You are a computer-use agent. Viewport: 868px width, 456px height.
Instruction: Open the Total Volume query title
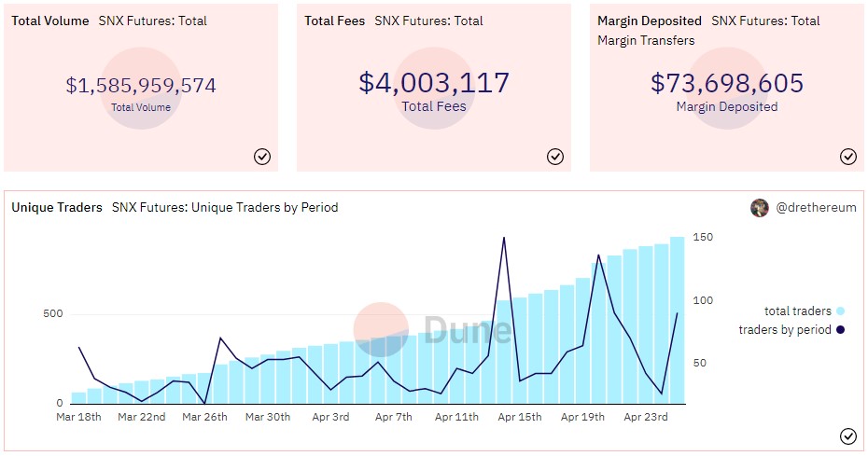50,21
